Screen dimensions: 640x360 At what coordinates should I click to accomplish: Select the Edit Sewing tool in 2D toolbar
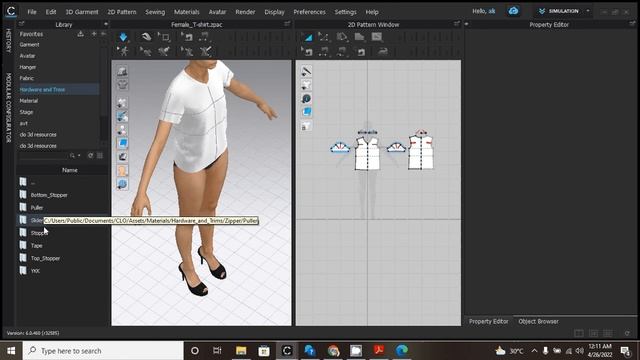tap(307, 51)
